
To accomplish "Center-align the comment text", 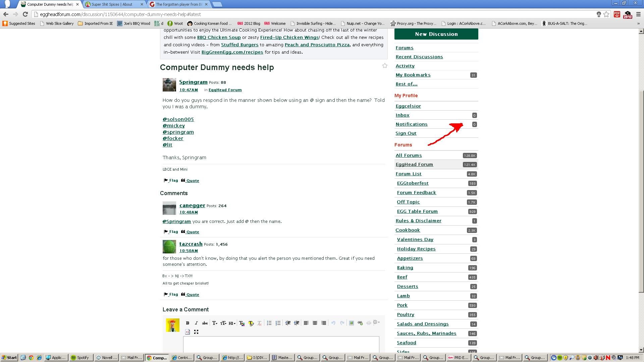I will click(x=315, y=323).
